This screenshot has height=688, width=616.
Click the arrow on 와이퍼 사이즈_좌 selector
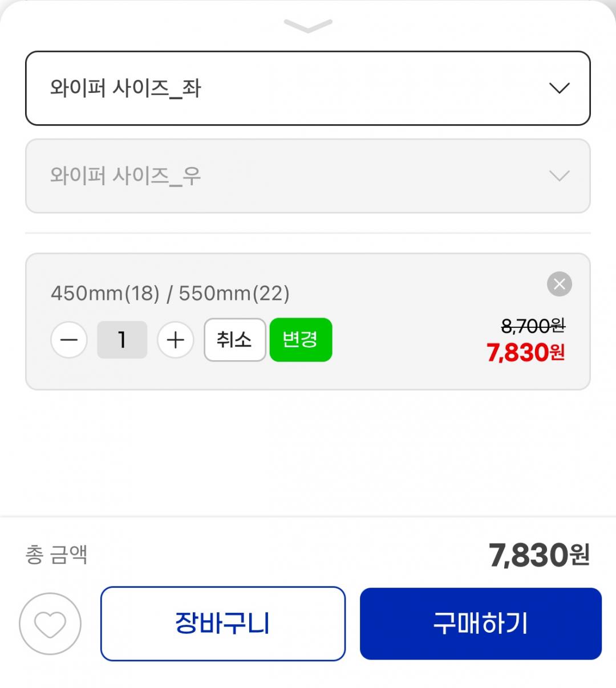[559, 88]
